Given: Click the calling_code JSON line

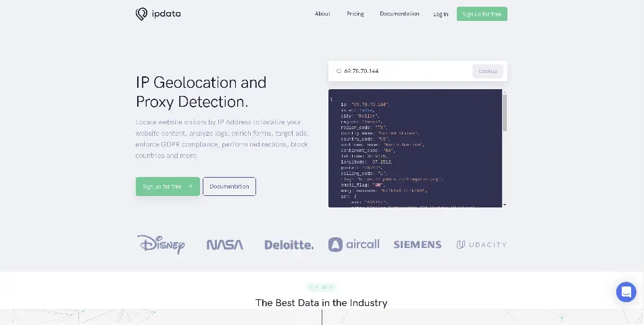Looking at the screenshot, I should 364,174.
